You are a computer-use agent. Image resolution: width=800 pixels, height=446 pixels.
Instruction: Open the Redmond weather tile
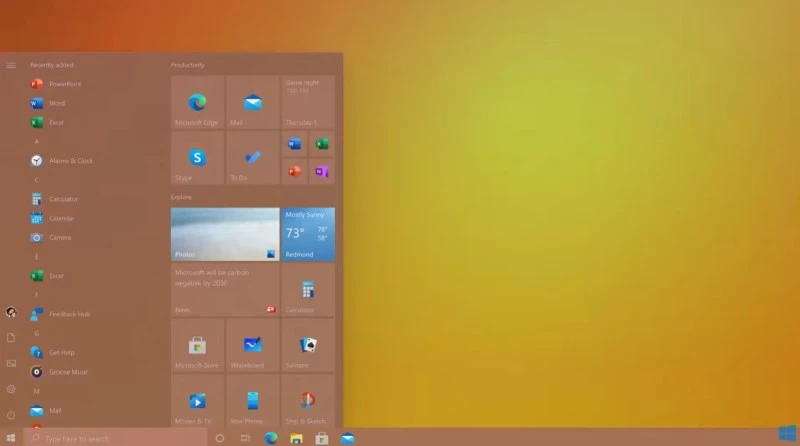coord(308,234)
